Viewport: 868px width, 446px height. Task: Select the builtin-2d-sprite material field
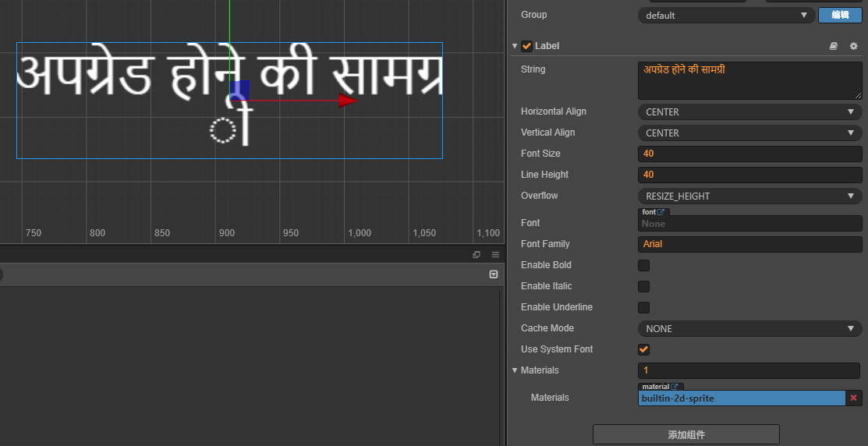tap(742, 398)
